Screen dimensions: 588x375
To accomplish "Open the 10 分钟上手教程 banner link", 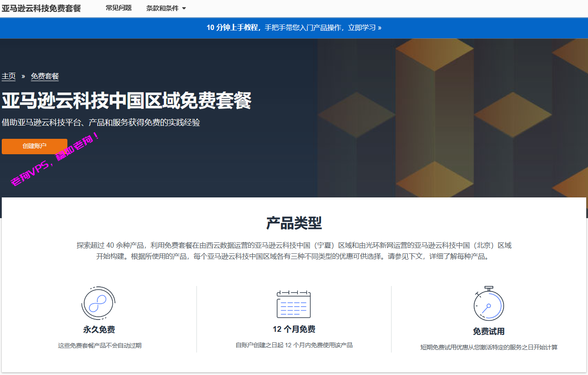I will 294,27.
